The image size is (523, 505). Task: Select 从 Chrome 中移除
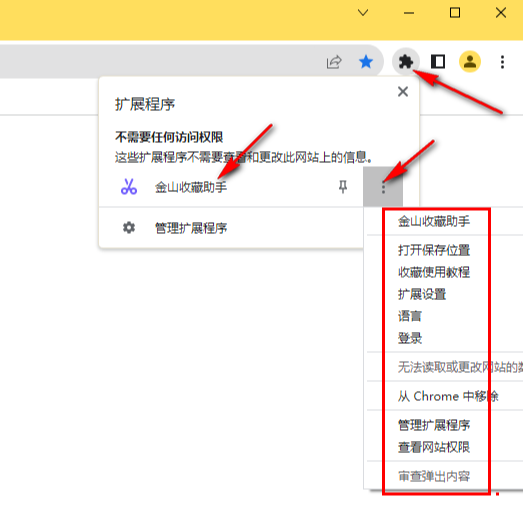point(448,396)
